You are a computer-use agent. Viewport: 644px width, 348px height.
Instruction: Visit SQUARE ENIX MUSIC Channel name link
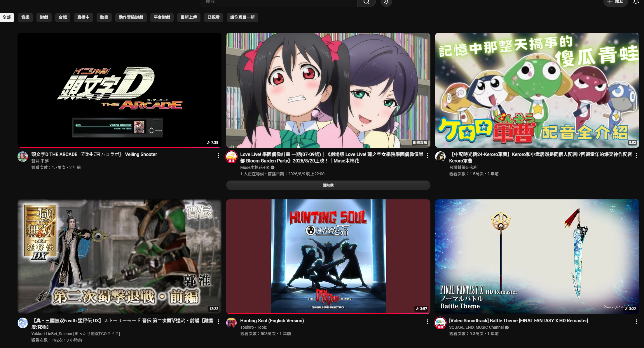[476, 327]
